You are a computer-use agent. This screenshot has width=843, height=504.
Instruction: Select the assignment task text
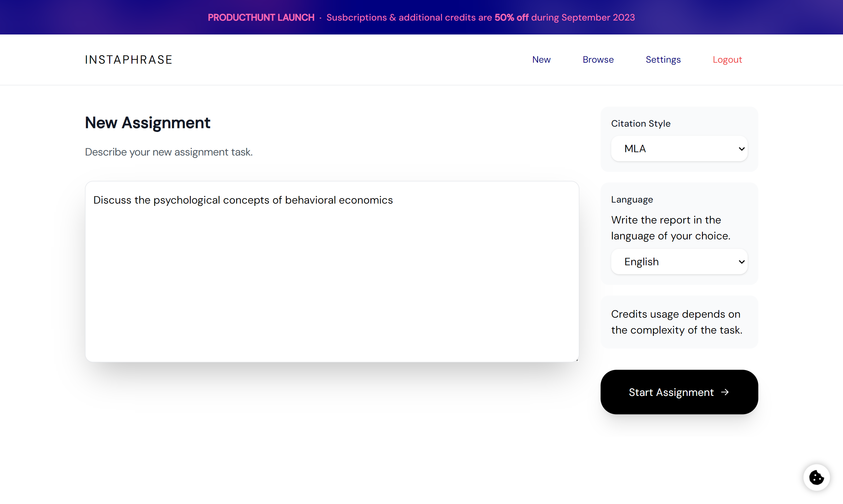point(243,200)
